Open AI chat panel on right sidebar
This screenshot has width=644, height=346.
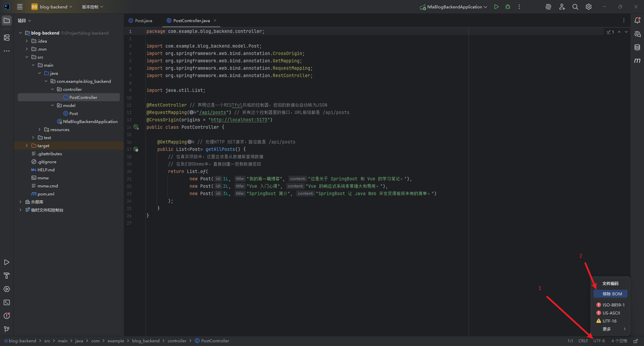click(x=637, y=34)
